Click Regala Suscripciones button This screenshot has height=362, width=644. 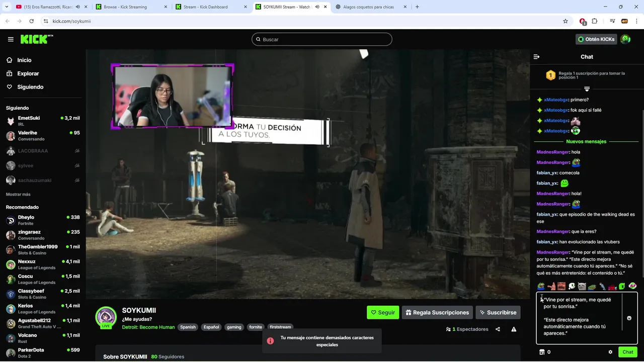[437, 312]
